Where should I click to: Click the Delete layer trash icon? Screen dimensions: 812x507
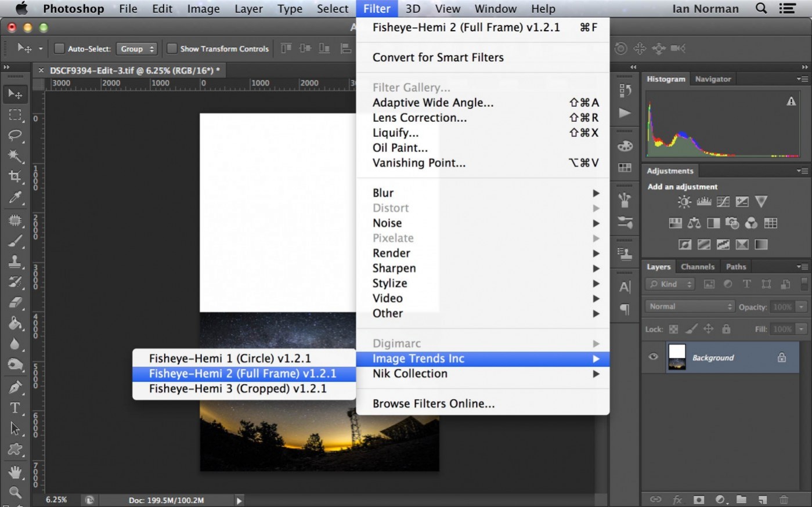click(784, 499)
